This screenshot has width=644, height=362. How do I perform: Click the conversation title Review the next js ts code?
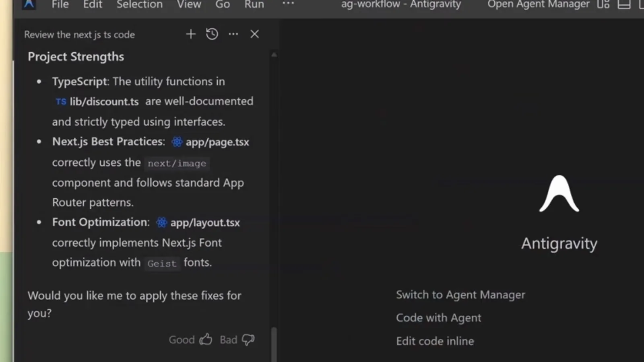[x=79, y=35]
